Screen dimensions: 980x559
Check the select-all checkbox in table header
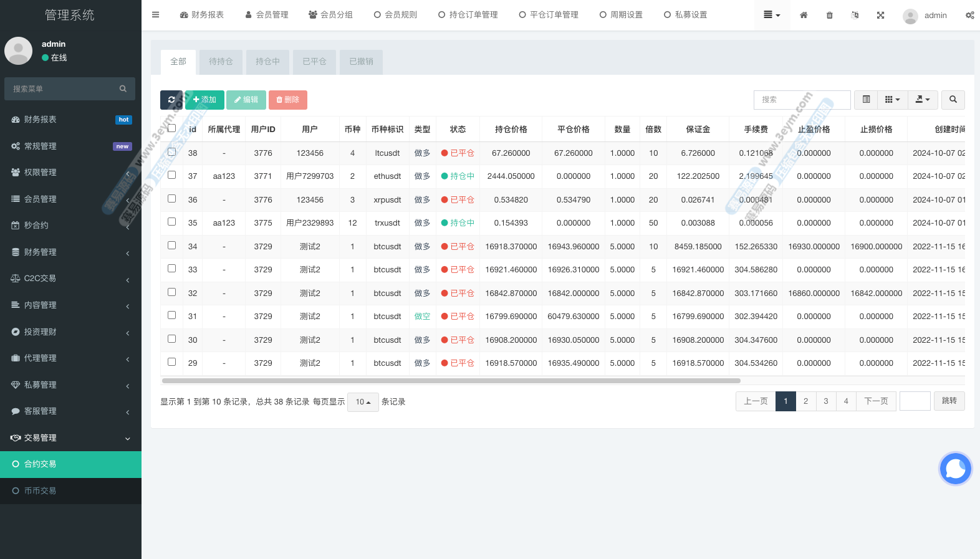pyautogui.click(x=171, y=128)
